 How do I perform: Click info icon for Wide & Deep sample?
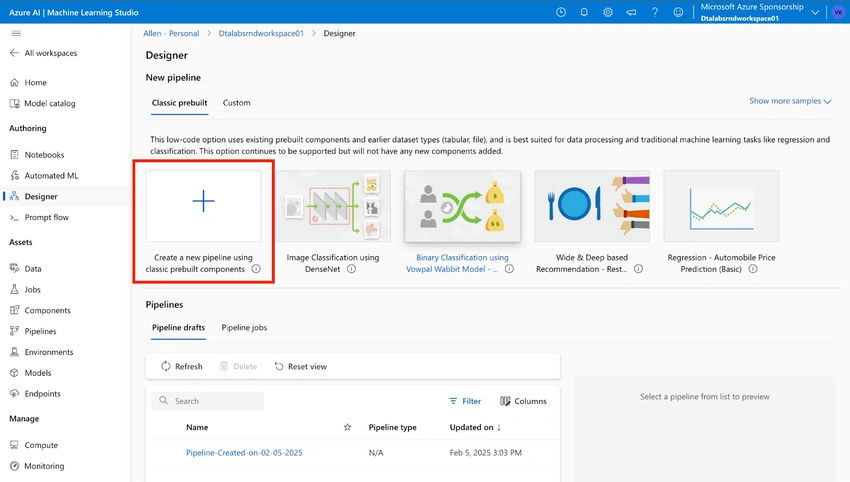point(639,269)
